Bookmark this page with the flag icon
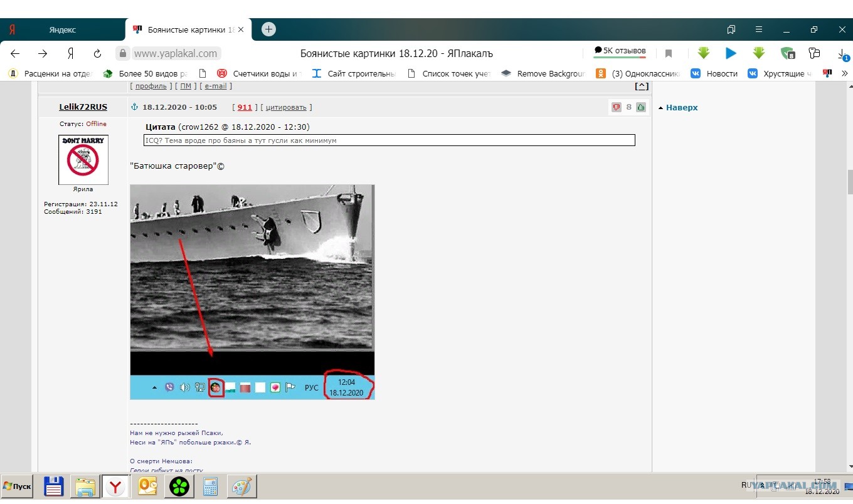The height and width of the screenshot is (504, 853). [x=669, y=54]
